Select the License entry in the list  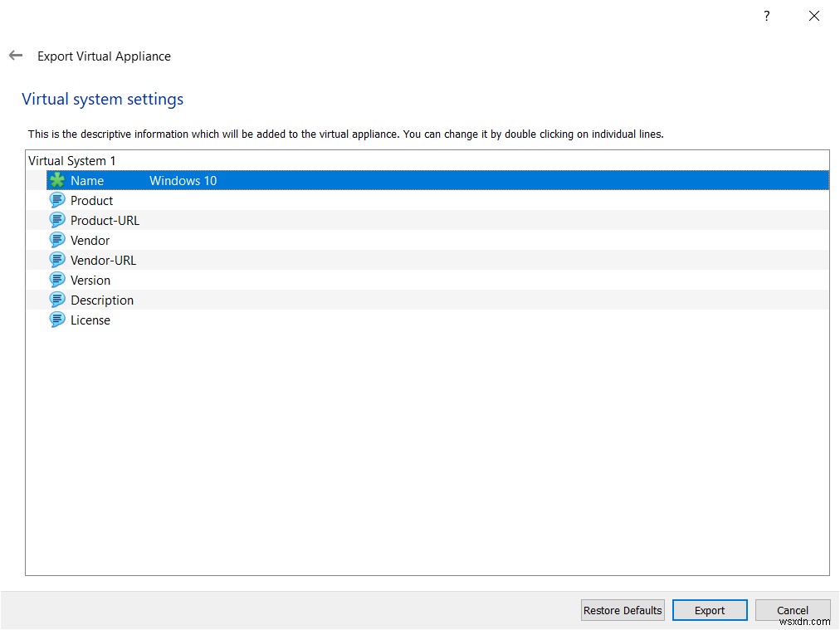[x=90, y=320]
